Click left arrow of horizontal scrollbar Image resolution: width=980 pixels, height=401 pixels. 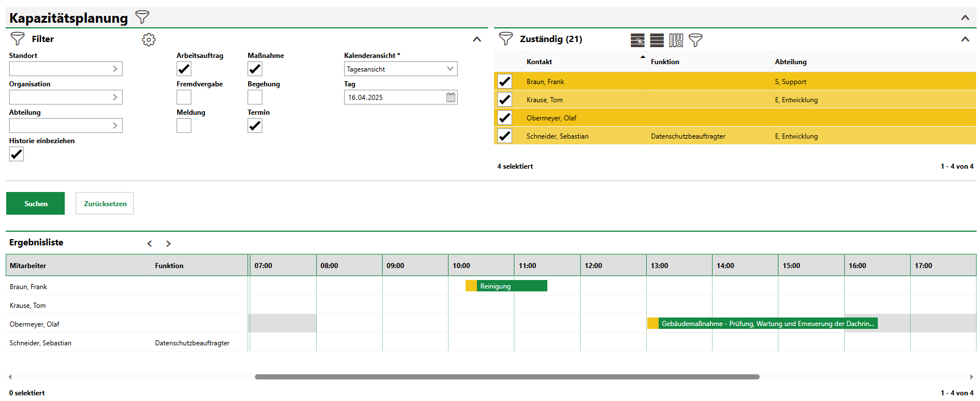(10, 377)
